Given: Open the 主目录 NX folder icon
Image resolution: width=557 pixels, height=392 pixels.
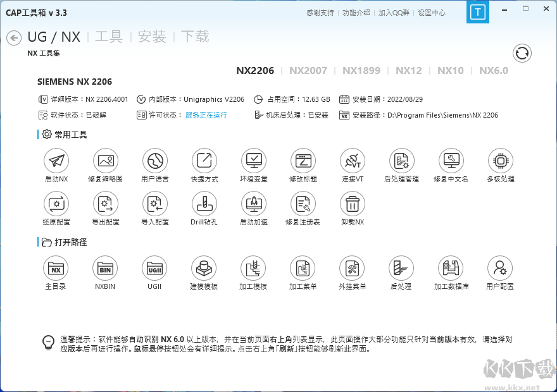Looking at the screenshot, I should click(x=56, y=268).
